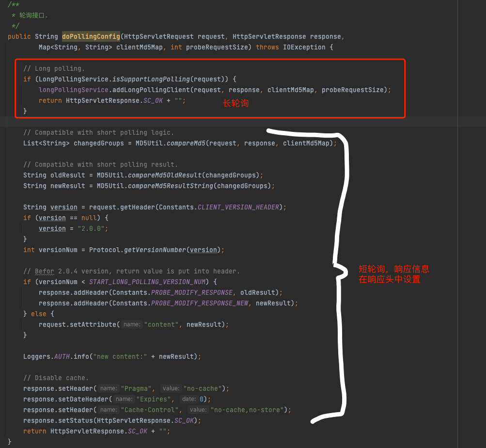Click the else keyword
Screen dimensions: 486x448
coord(38,314)
